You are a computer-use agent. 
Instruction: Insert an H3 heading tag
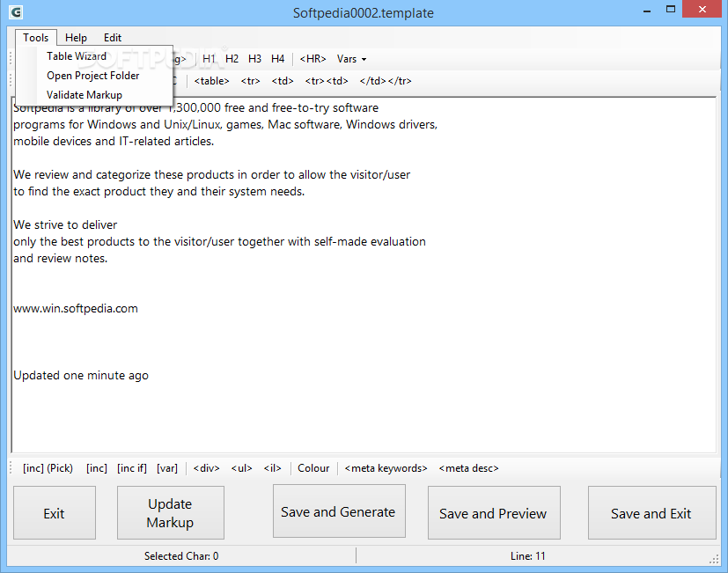pos(254,59)
